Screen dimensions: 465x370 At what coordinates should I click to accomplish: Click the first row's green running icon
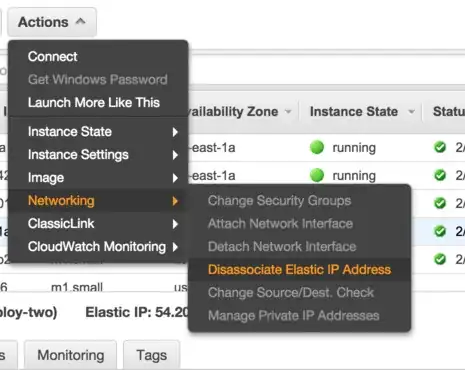point(317,147)
